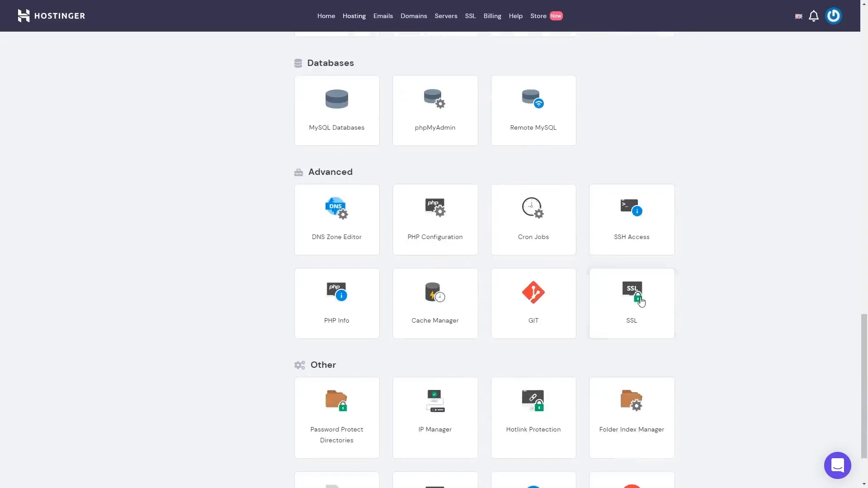Open Store tab in navigation
Screen dimensions: 868x488
point(538,15)
